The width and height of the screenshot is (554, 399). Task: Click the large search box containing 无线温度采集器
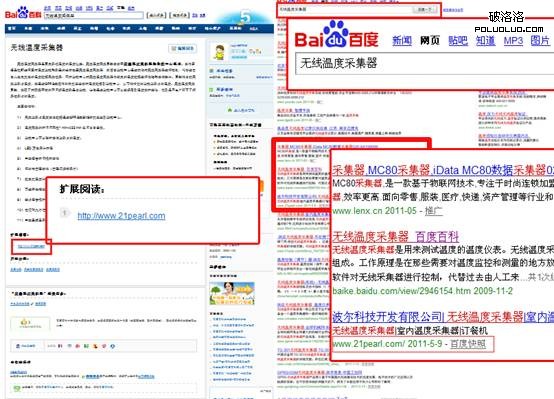click(425, 64)
